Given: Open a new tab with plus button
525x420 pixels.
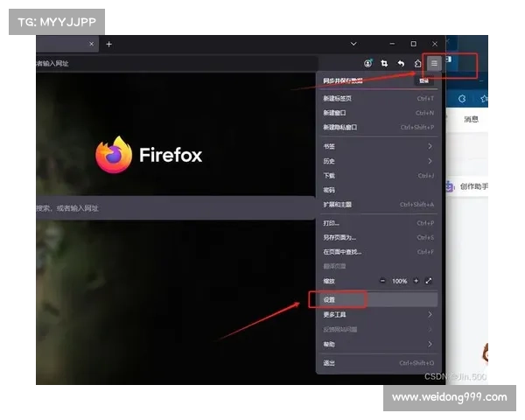Looking at the screenshot, I should pyautogui.click(x=109, y=44).
